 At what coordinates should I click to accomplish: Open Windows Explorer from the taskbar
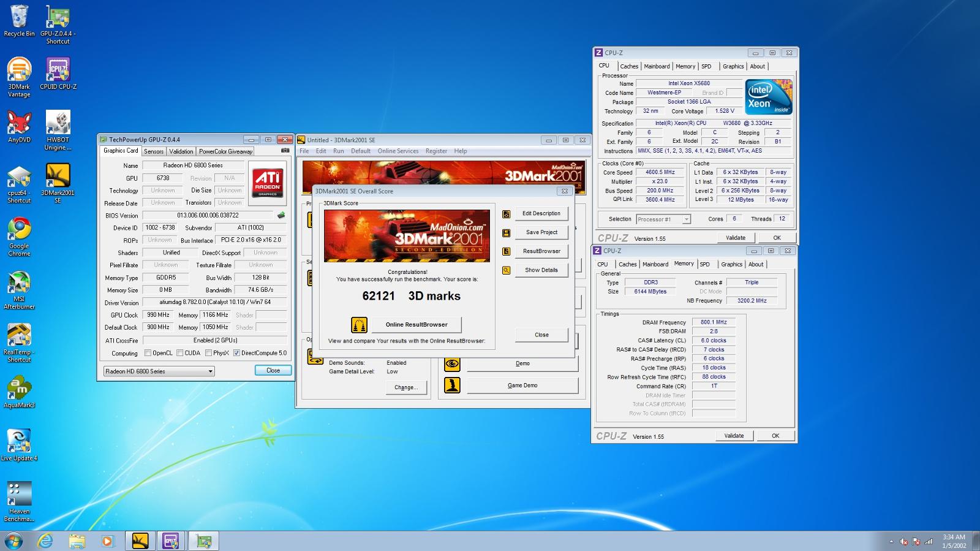pyautogui.click(x=77, y=541)
